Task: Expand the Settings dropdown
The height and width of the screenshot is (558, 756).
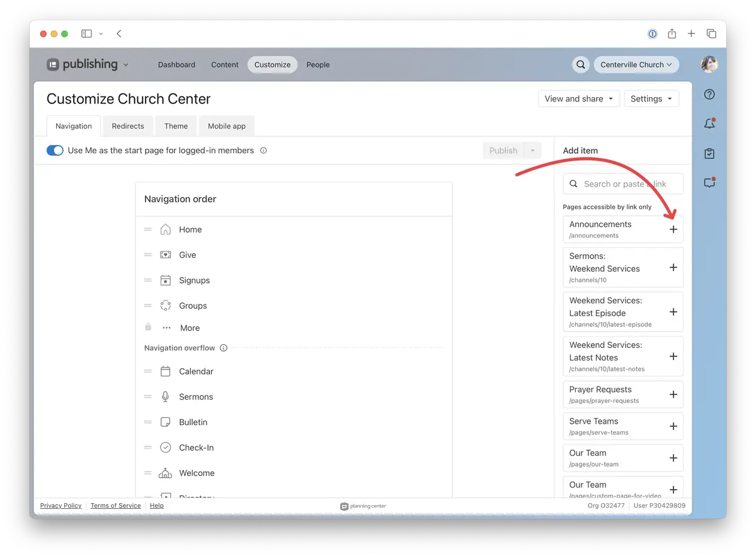Action: pos(651,99)
